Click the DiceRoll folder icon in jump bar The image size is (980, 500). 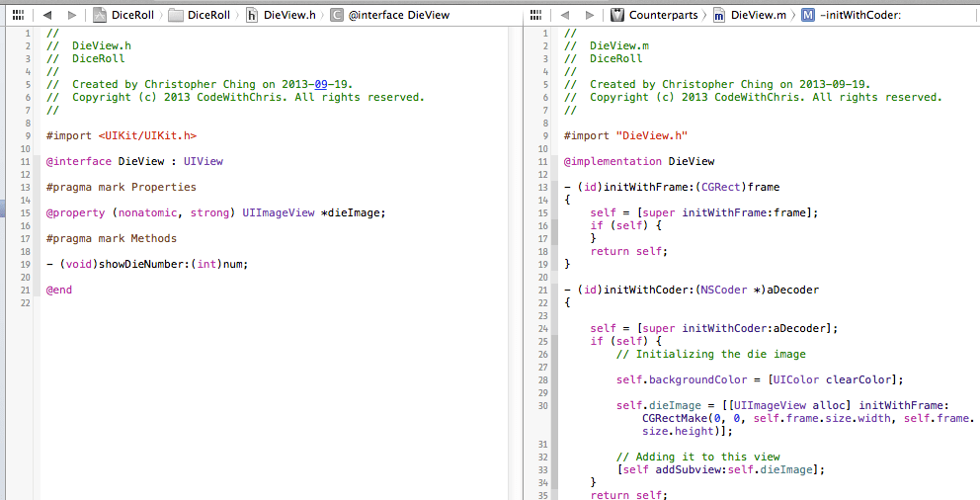coord(176,15)
